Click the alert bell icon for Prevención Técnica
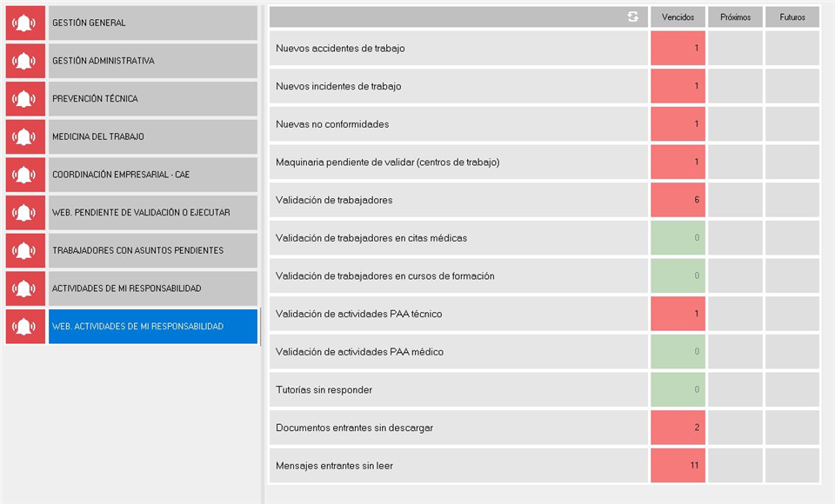Image resolution: width=835 pixels, height=504 pixels. [25, 99]
